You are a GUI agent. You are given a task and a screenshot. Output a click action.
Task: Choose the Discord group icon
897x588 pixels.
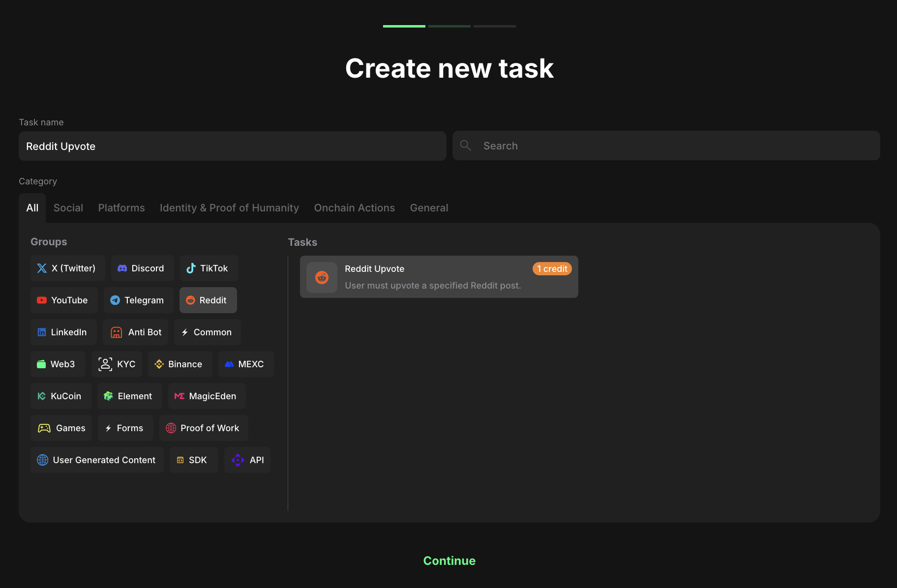[x=122, y=268]
